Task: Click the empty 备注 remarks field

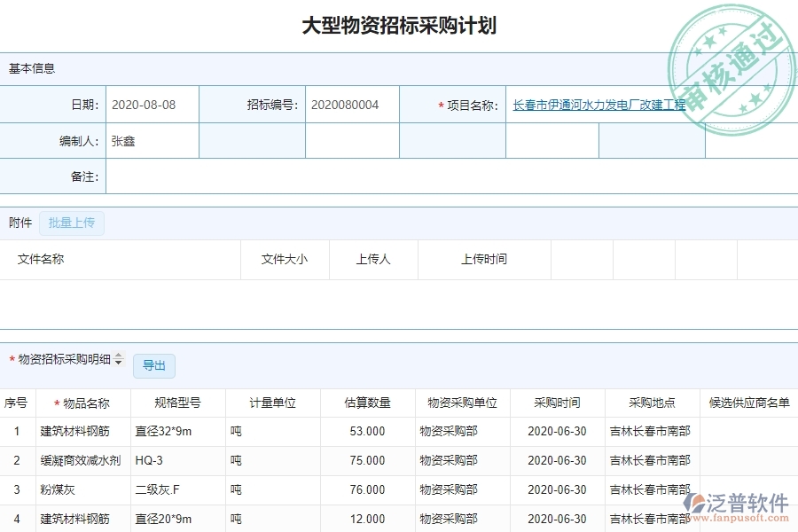Action: coord(443,176)
